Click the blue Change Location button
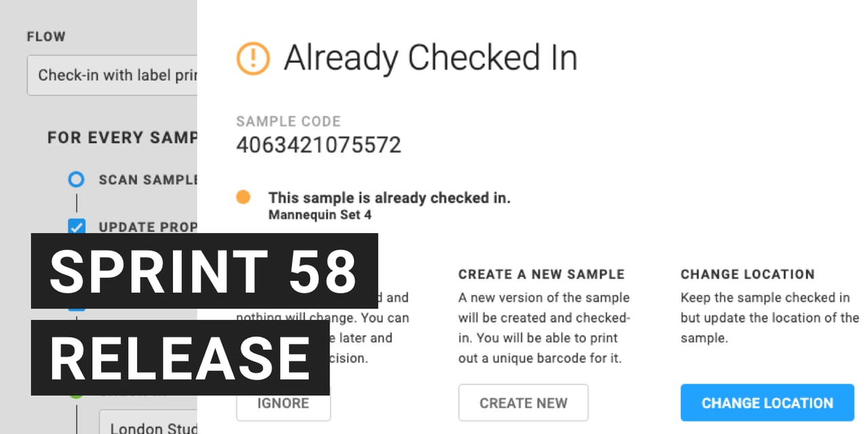 767,403
